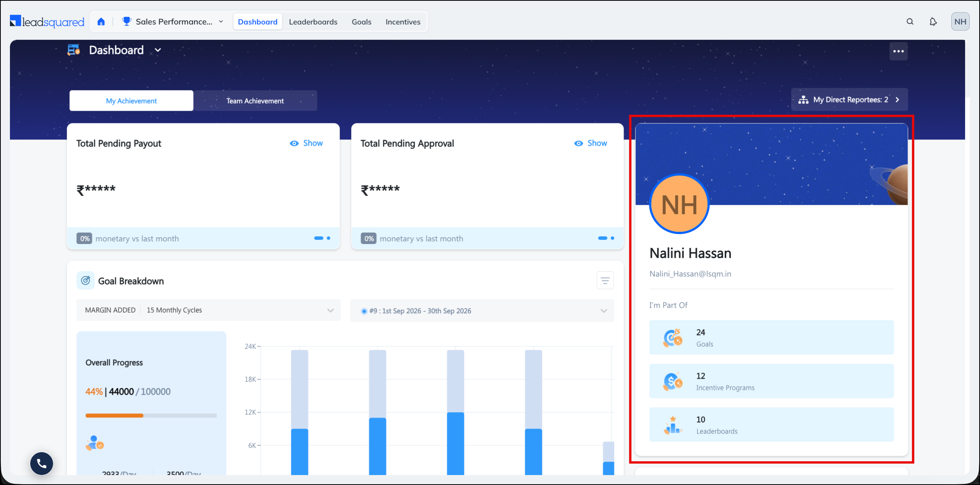Click the tallest blue bar in chart
Screen dimensions: 980x485
click(456, 444)
